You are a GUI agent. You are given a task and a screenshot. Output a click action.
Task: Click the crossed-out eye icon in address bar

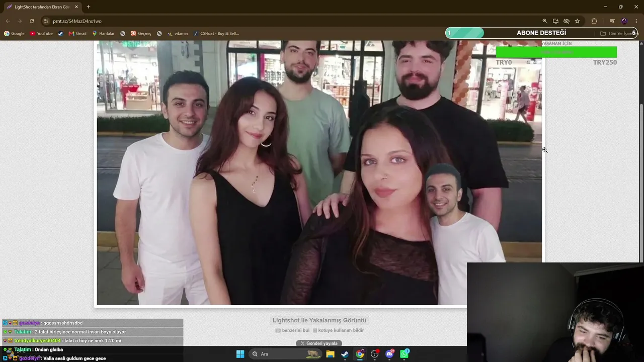(567, 21)
